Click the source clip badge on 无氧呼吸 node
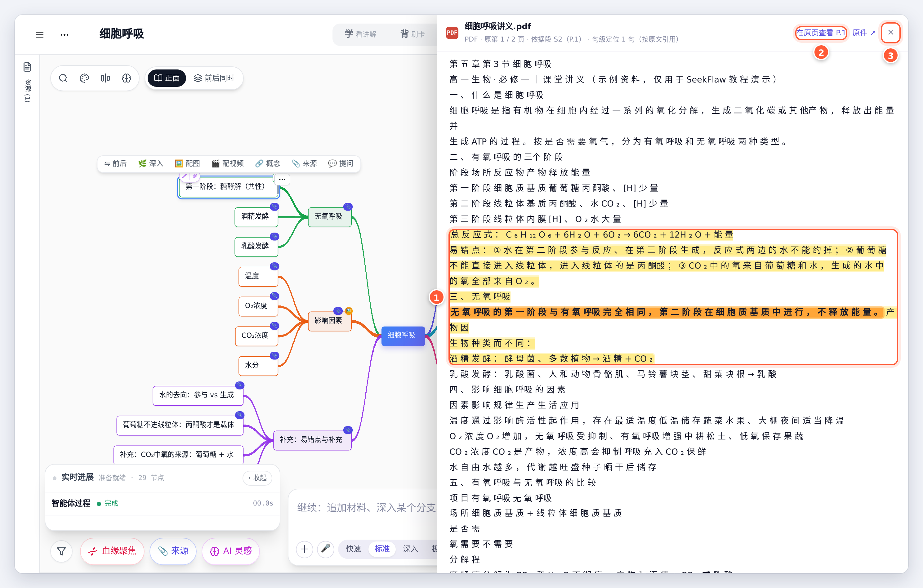 pos(348,207)
